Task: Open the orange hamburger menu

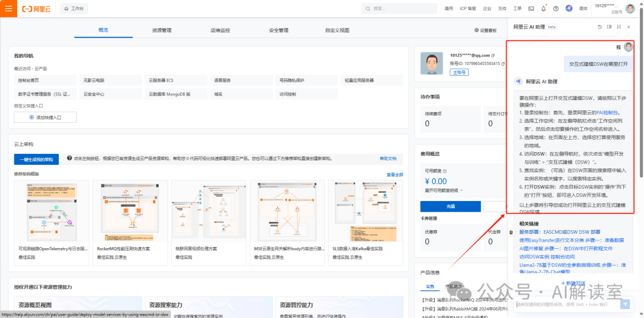Action: click(8, 8)
